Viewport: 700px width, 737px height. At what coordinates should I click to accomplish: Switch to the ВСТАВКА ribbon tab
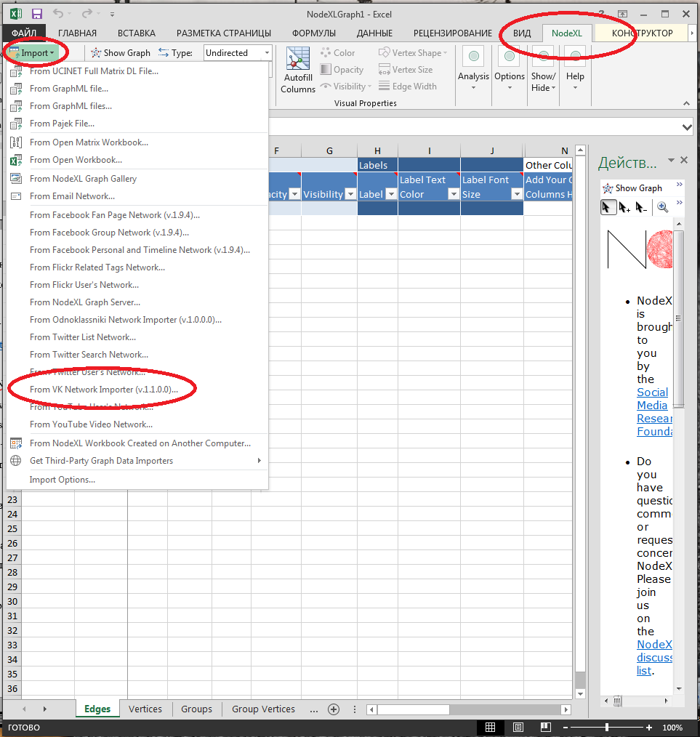point(137,33)
